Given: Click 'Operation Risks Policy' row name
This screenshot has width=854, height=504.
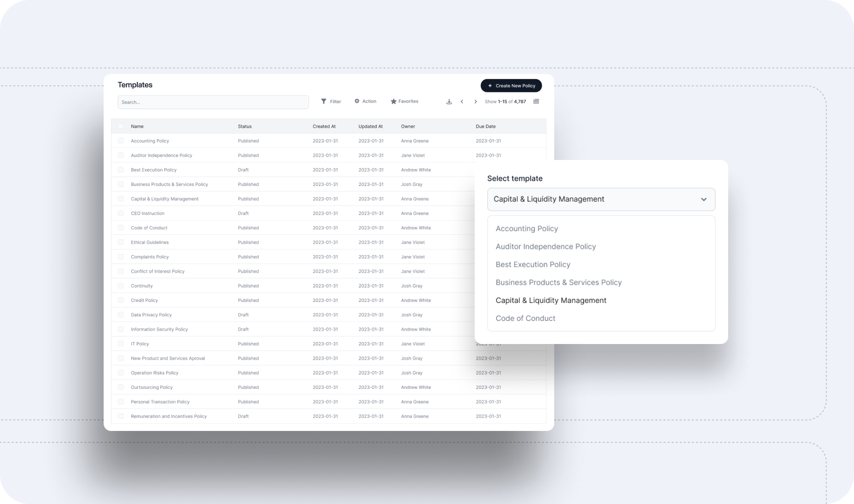Looking at the screenshot, I should click(x=155, y=373).
